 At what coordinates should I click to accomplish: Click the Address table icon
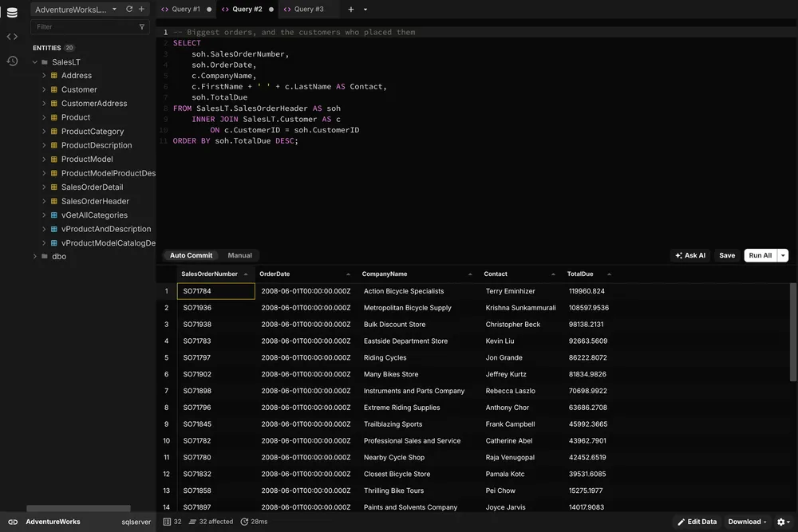[x=54, y=75]
